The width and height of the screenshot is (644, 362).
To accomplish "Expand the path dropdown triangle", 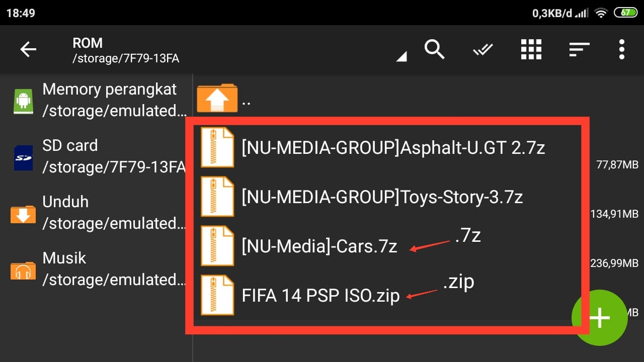I will click(401, 57).
